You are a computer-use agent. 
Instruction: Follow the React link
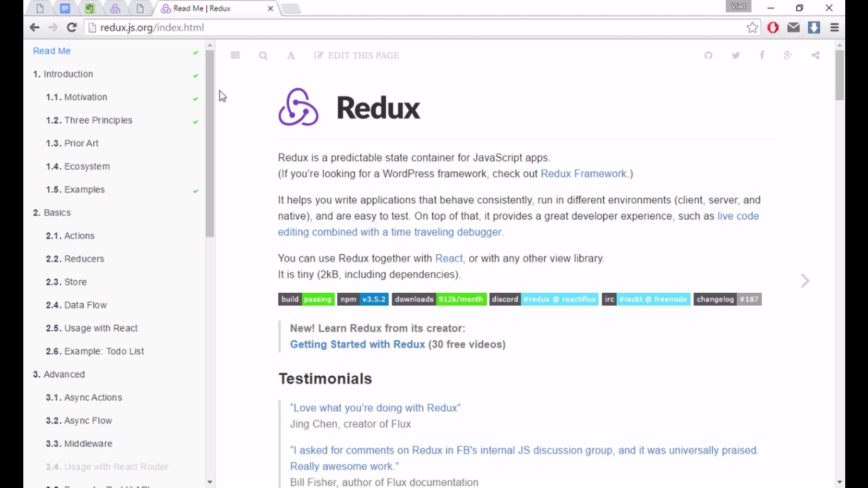point(449,259)
